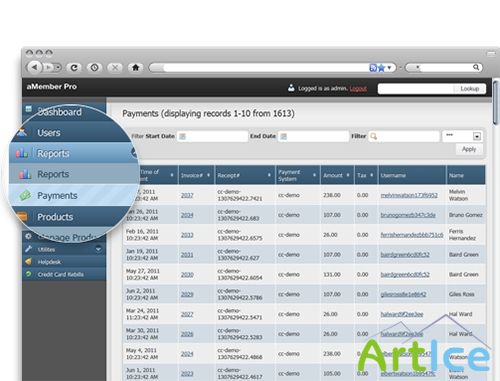Click the Utilities wrench icon

tap(29, 249)
